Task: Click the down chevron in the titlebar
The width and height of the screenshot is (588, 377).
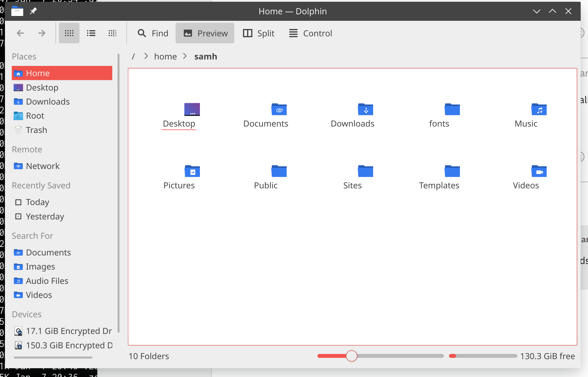Action: pos(537,11)
